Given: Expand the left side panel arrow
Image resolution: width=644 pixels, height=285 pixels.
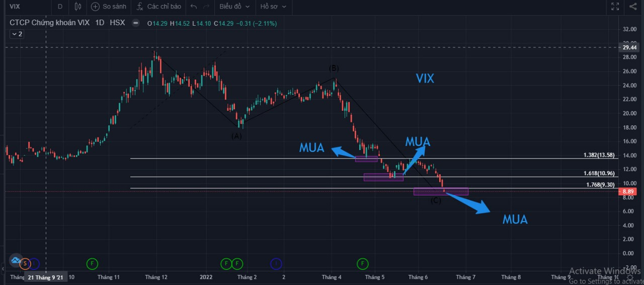Looking at the screenshot, I should coord(3,269).
